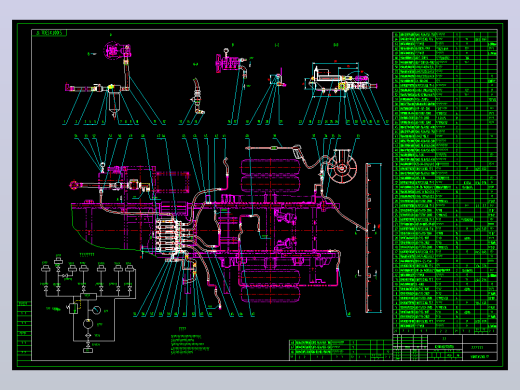The image size is (520, 390).
Task: Select the dimensioned cylinder detail at top right
Action: 340,79
